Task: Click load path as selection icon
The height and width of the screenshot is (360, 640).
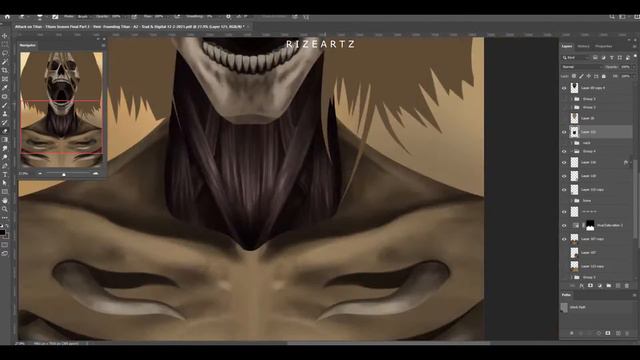Action: click(590, 333)
